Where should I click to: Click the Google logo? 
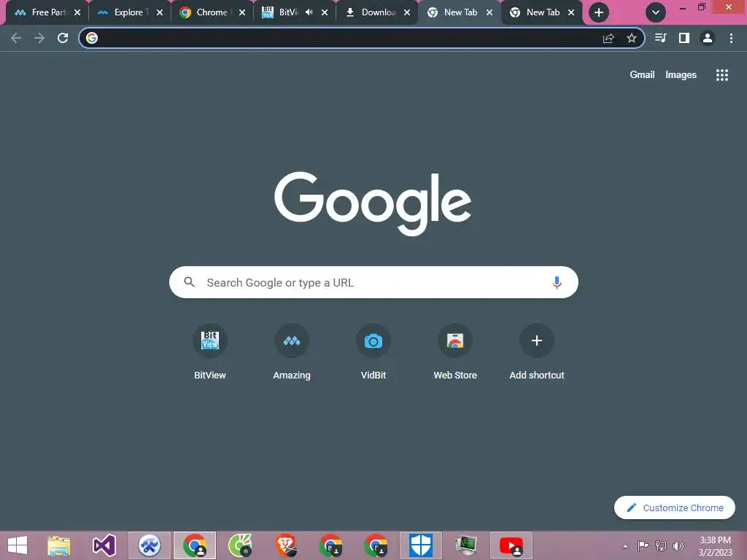pyautogui.click(x=373, y=203)
